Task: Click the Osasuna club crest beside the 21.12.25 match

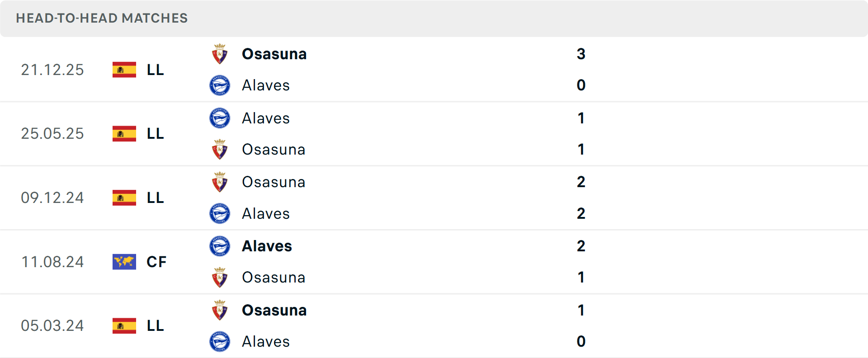Action: (220, 53)
